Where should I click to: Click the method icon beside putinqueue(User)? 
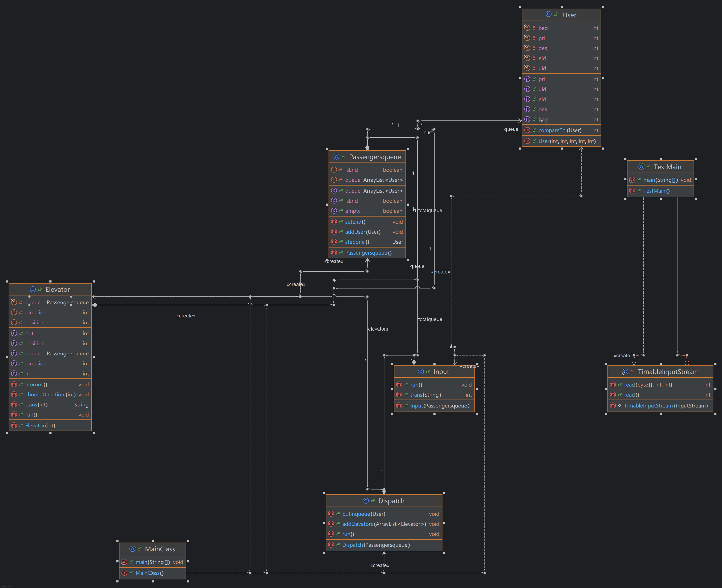tap(331, 514)
